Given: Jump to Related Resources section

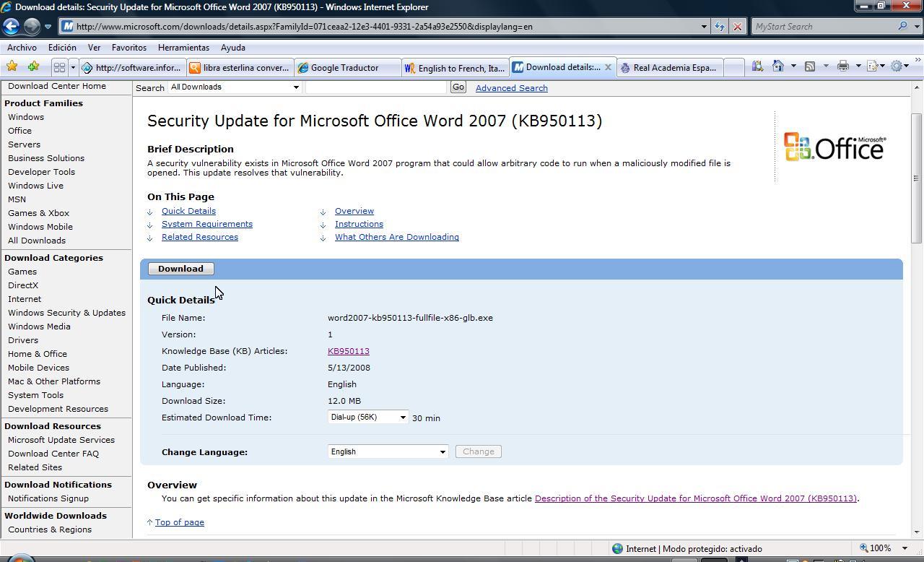Looking at the screenshot, I should (200, 237).
